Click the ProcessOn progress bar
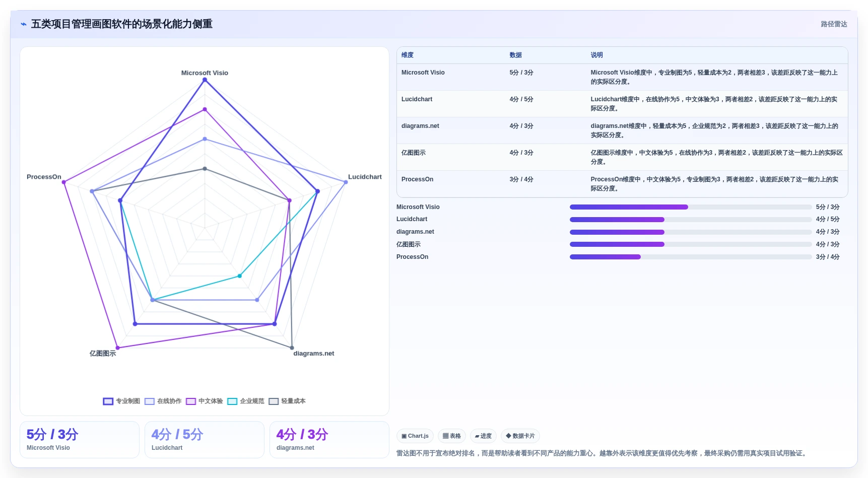Image resolution: width=868 pixels, height=478 pixels. tap(691, 257)
